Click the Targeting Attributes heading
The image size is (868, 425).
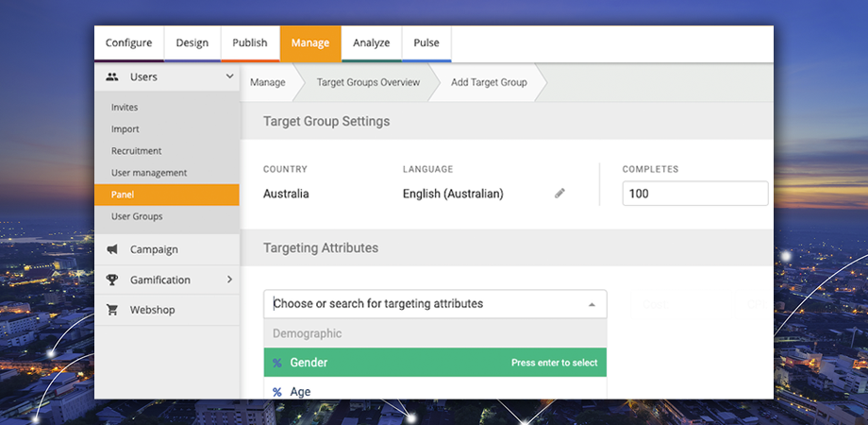(x=321, y=247)
